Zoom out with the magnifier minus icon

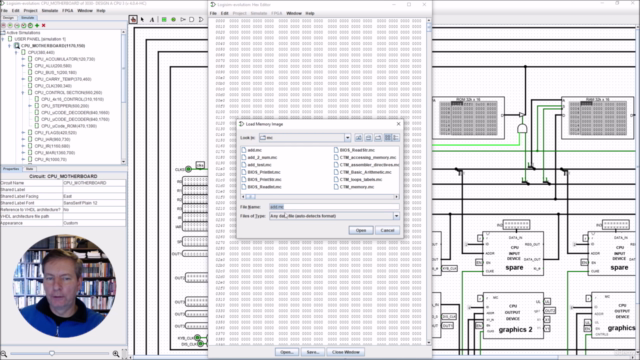[4, 353]
